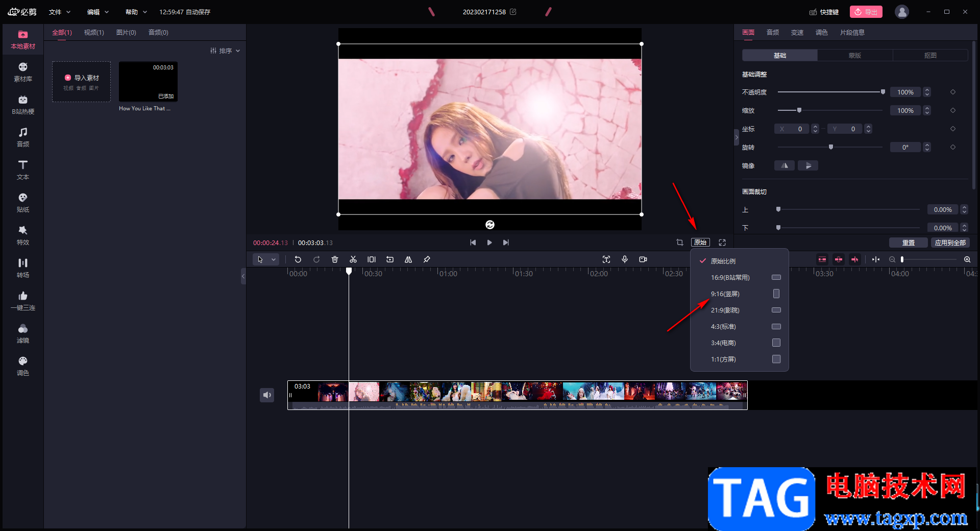Image resolution: width=980 pixels, height=531 pixels.
Task: Open the 帮助 help menu dropdown
Action: click(136, 12)
